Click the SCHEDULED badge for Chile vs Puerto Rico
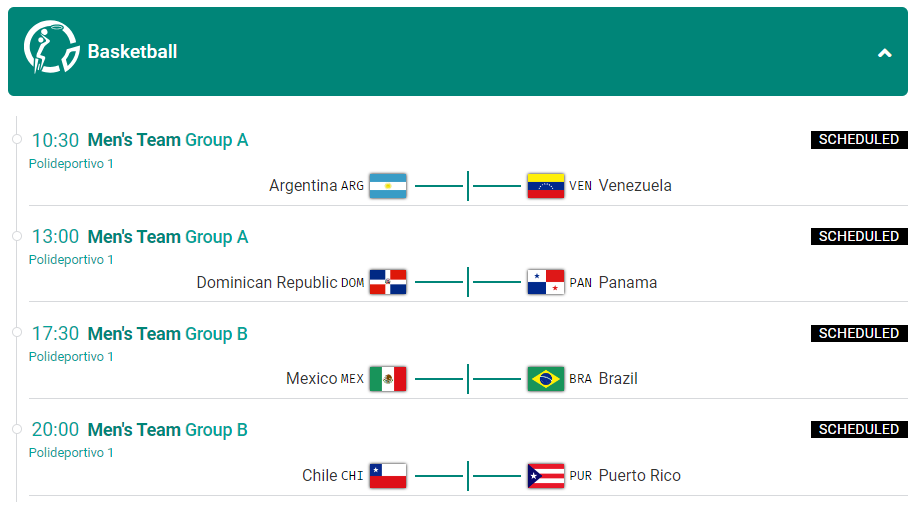The width and height of the screenshot is (915, 509). coord(859,430)
